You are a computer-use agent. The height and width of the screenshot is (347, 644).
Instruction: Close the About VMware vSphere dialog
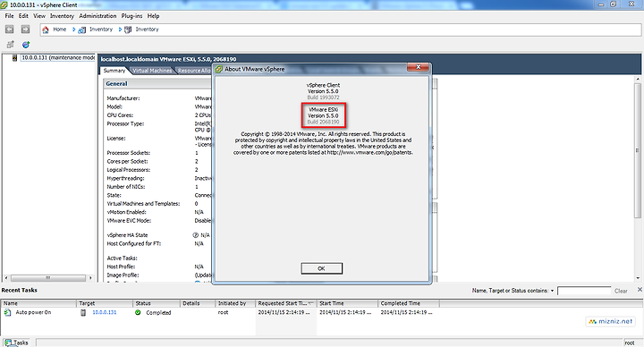[418, 67]
